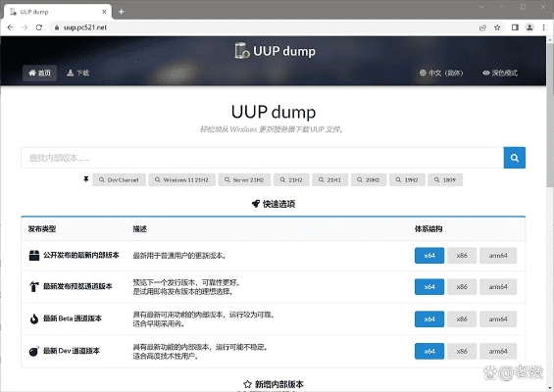
Task: Search Windows 11 21H2 quick filter
Action: pos(182,179)
